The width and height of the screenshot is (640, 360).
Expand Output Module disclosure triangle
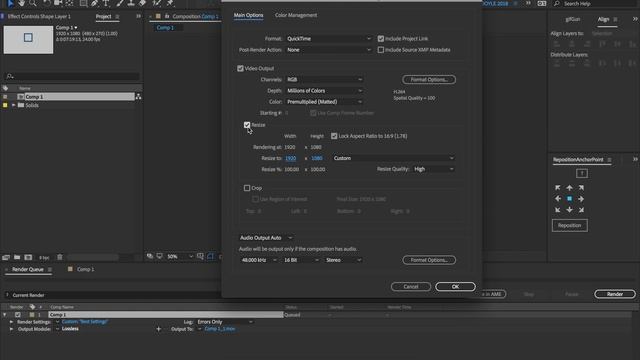[11, 329]
